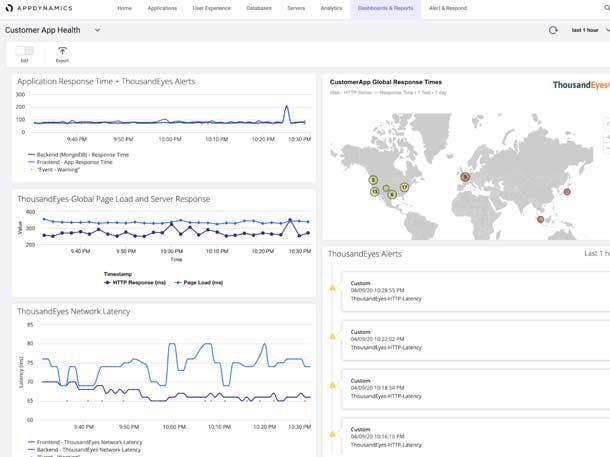Click the Export upload icon
This screenshot has height=457, width=610.
pos(62,50)
